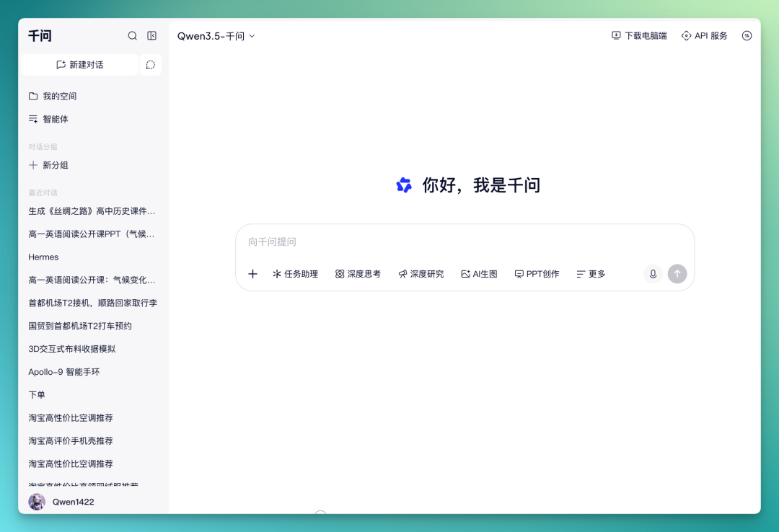Click the plus attachment icon in input box

[253, 274]
